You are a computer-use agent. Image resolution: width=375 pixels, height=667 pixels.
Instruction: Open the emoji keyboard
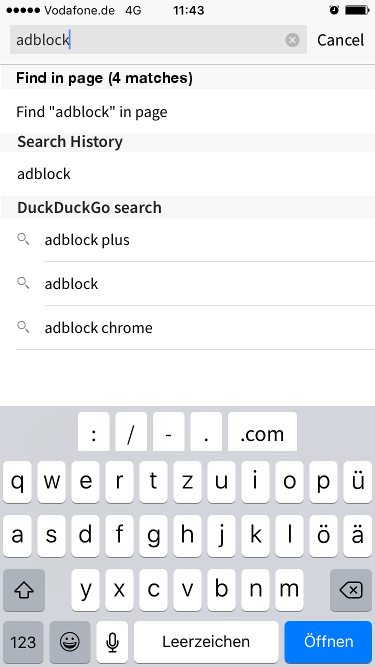70,642
